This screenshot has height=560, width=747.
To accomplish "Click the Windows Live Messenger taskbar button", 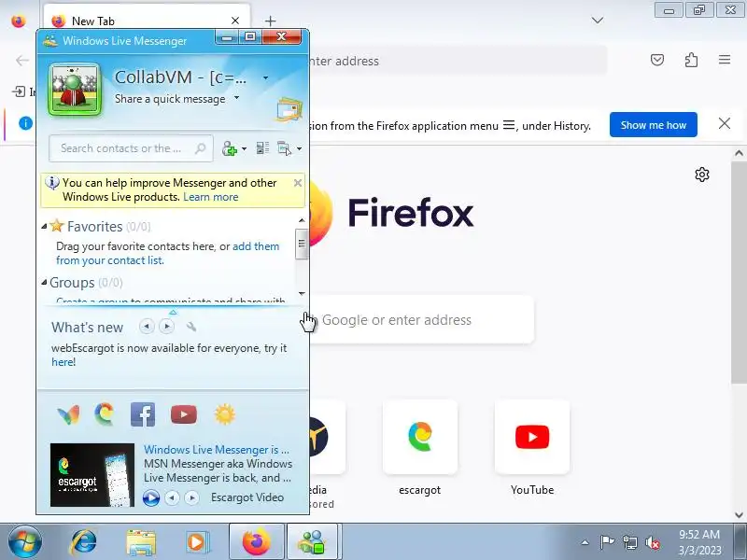I will click(313, 542).
